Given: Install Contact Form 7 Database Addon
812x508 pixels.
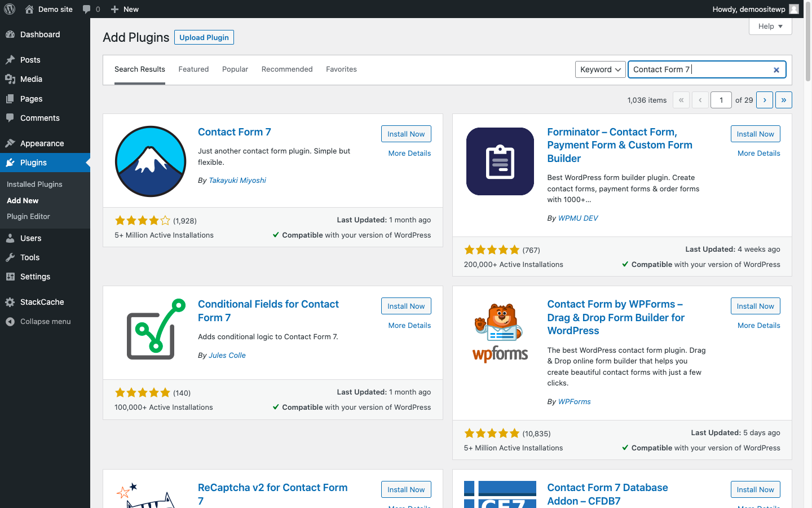Looking at the screenshot, I should click(x=756, y=489).
